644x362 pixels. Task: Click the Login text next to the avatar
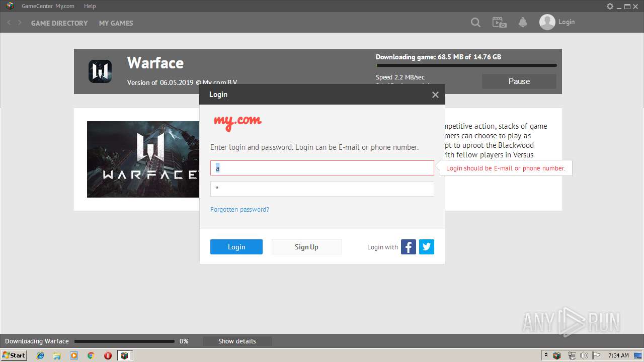[567, 22]
